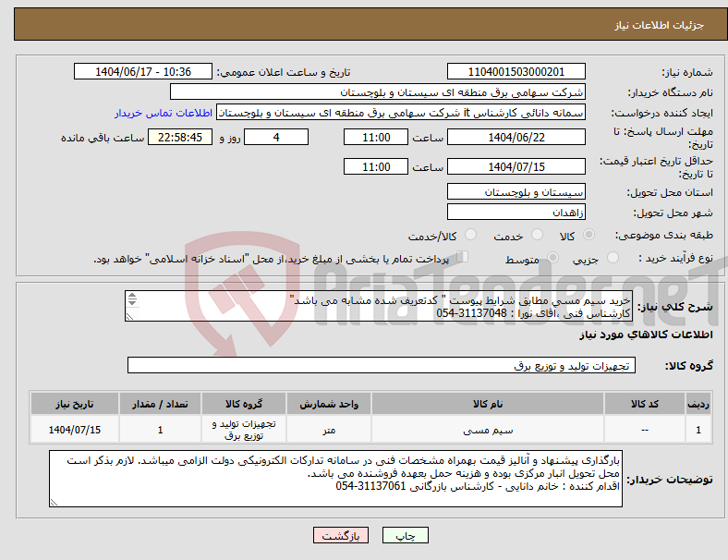
Task: Click the توضیحات خریدار text area
Action: pos(335,479)
